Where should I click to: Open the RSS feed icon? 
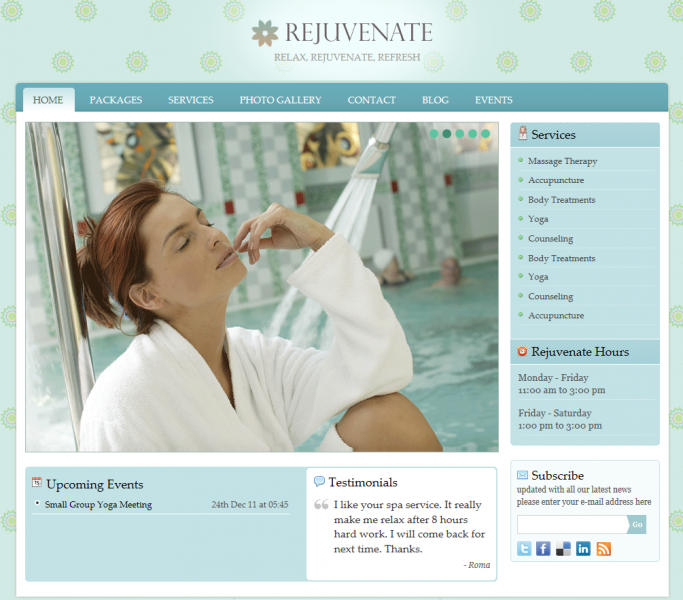[603, 549]
